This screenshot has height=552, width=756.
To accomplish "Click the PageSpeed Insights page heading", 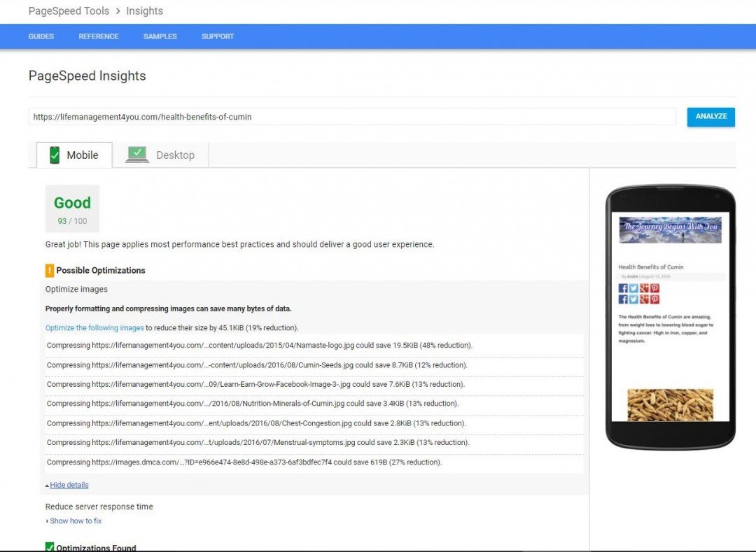I will click(87, 76).
